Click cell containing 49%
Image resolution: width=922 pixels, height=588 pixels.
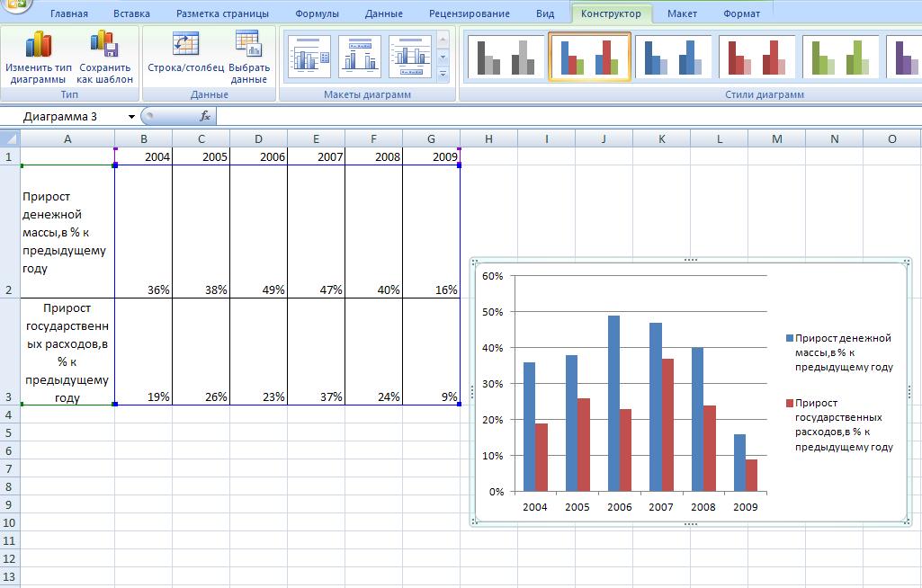(x=258, y=232)
